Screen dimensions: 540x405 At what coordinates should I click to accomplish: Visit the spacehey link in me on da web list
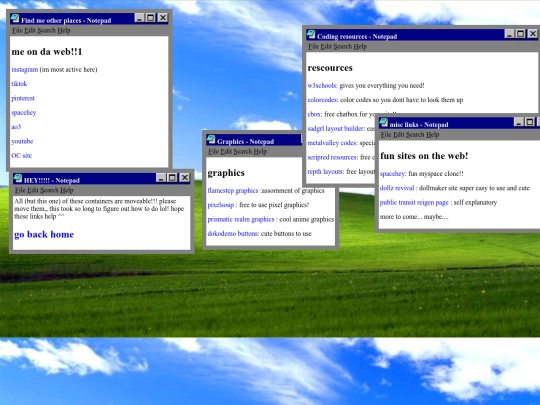point(23,113)
